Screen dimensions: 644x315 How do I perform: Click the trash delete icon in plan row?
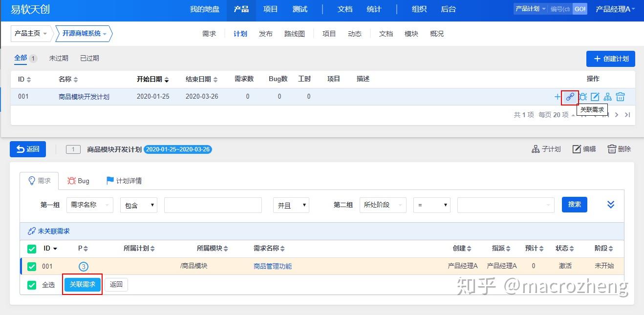[x=620, y=97]
